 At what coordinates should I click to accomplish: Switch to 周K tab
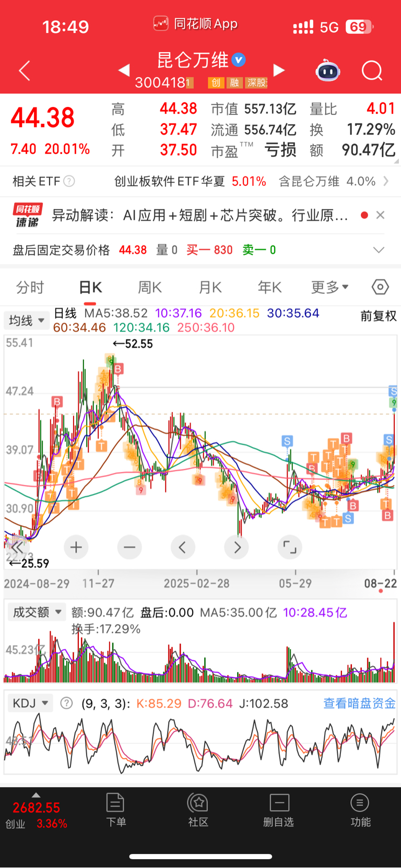click(x=150, y=287)
